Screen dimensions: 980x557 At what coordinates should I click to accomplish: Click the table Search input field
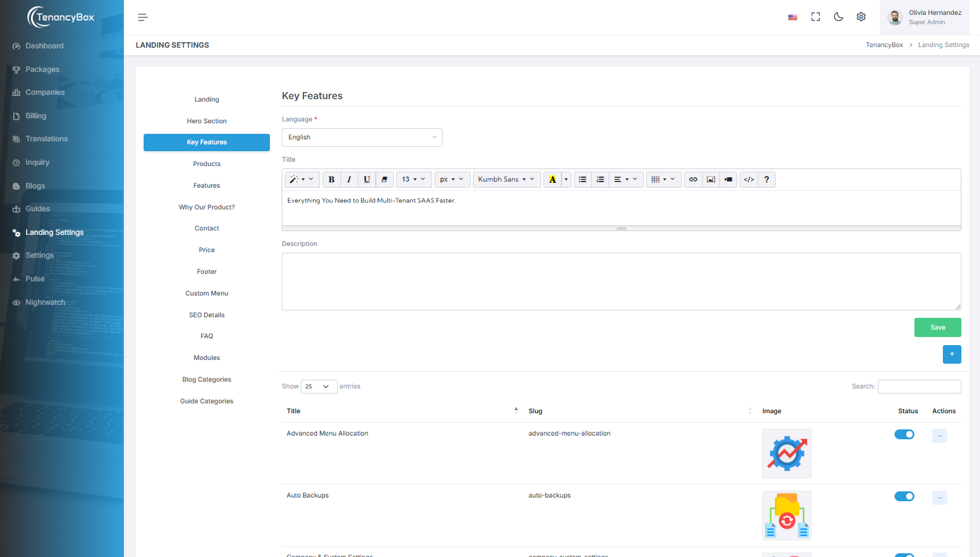(919, 387)
